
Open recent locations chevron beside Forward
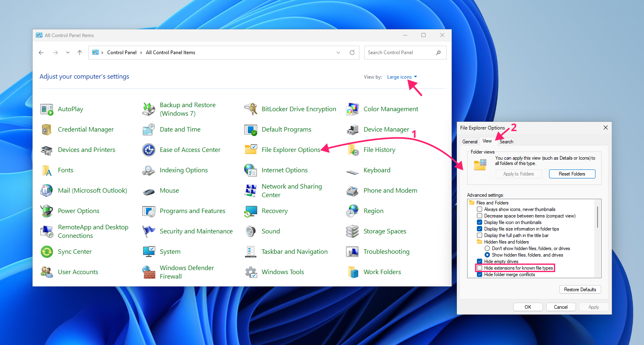(x=68, y=53)
